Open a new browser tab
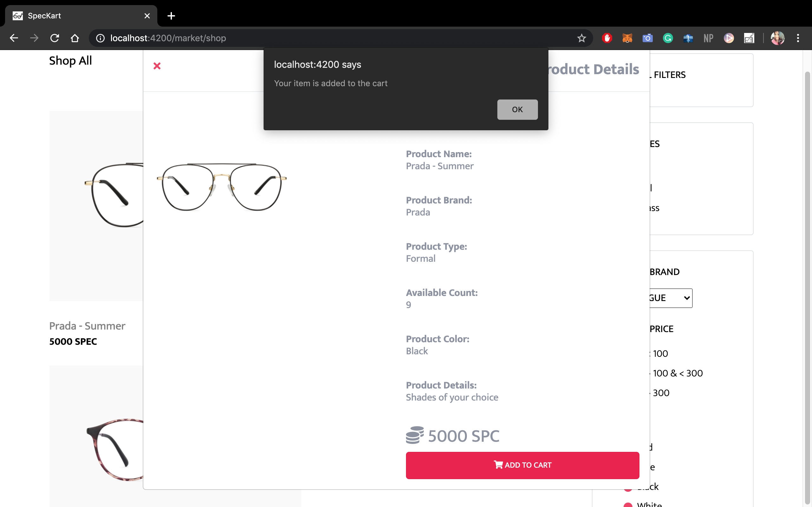This screenshot has height=507, width=812. [x=171, y=16]
